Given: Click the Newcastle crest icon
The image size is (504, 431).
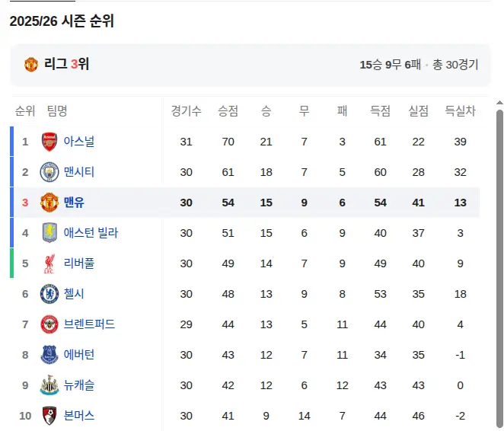Looking at the screenshot, I should [x=49, y=385].
